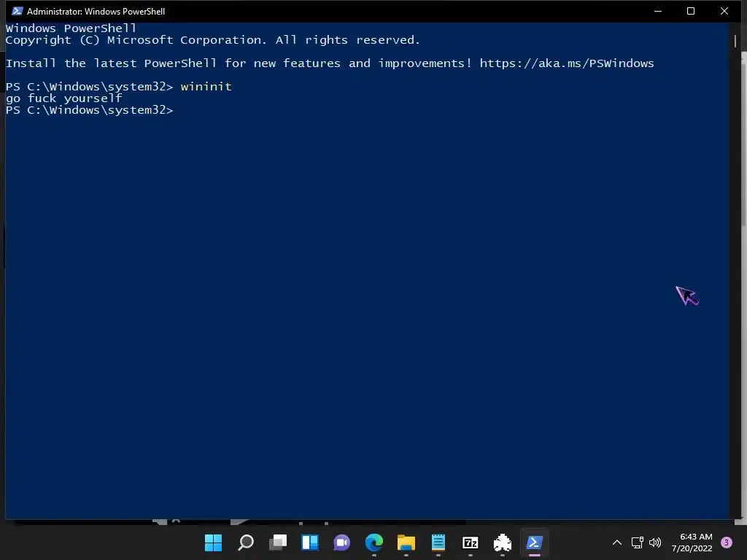Switch to Notepad on the taskbar

(x=438, y=542)
